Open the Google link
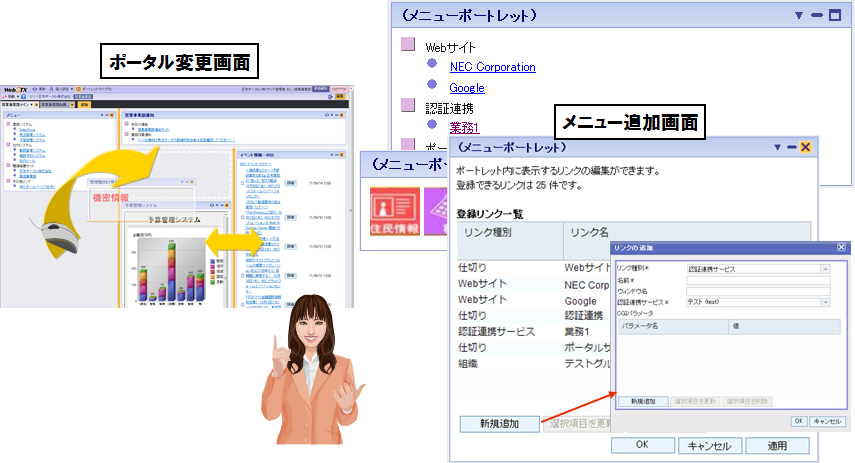The height and width of the screenshot is (463, 855). tap(468, 87)
